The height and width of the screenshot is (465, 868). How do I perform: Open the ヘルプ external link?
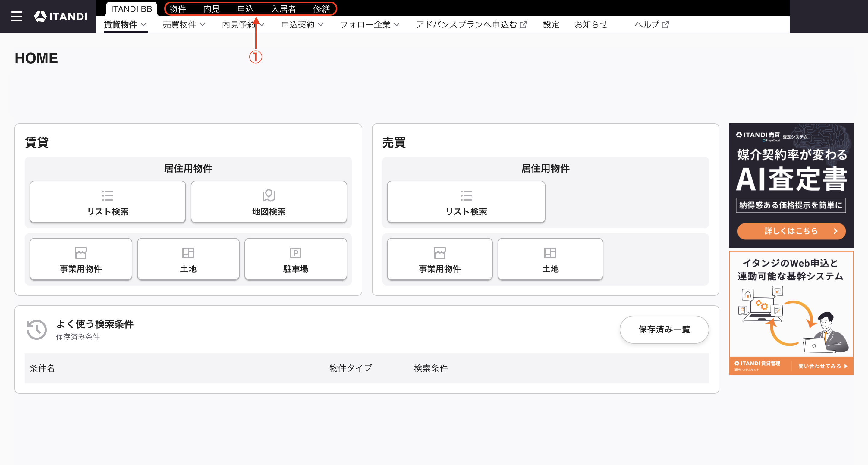point(652,25)
